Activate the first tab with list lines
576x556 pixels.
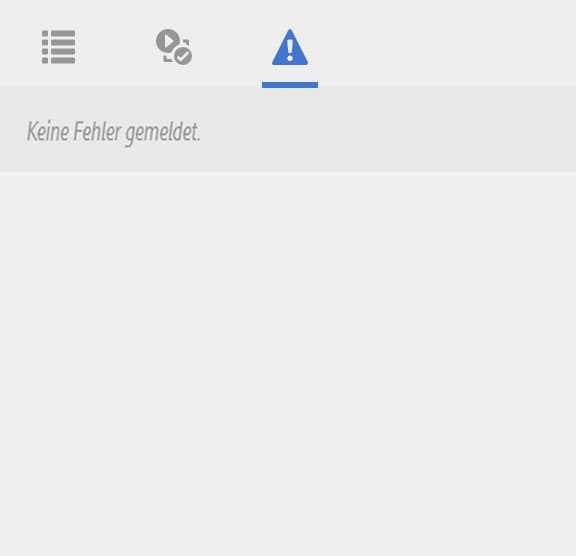click(59, 47)
